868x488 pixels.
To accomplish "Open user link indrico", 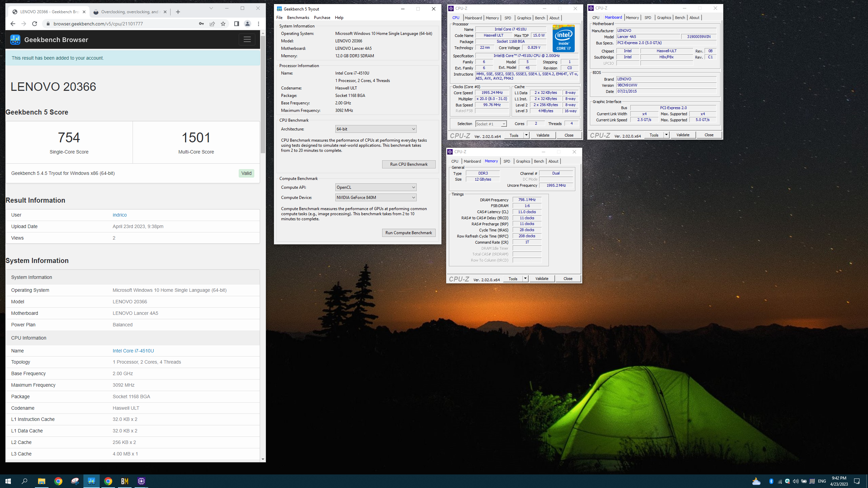I will tap(120, 215).
